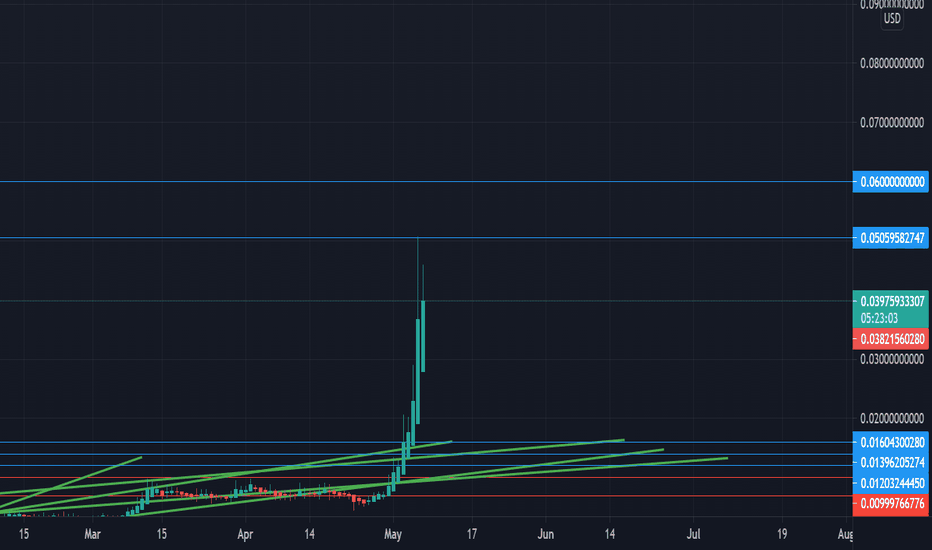
Task: Click the Mar label on time axis
Action: [92, 534]
